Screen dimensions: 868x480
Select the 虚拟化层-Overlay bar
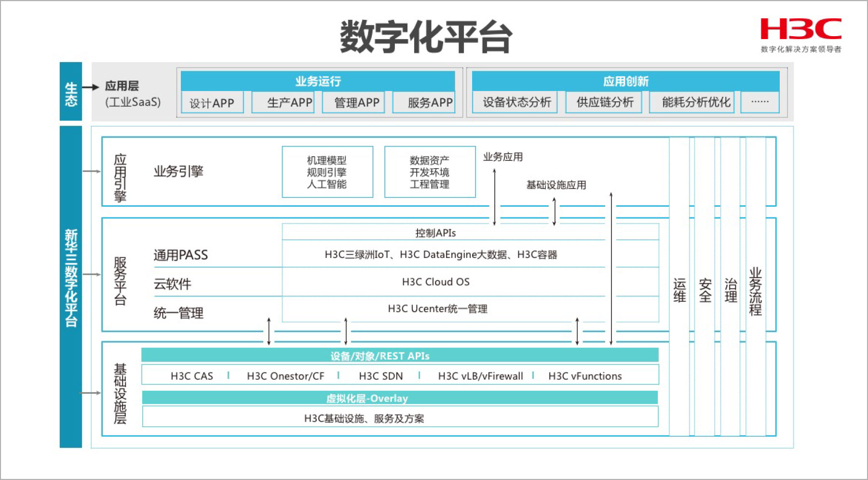coord(400,398)
